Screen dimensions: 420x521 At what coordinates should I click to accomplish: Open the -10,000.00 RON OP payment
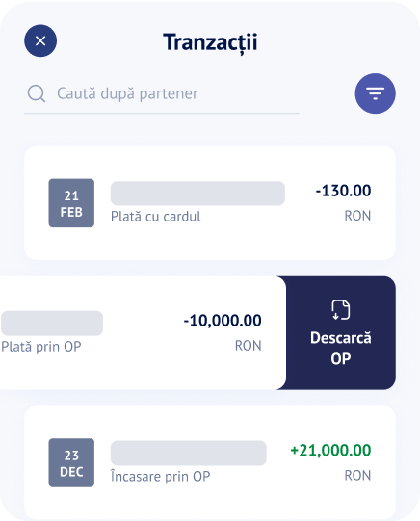[x=143, y=332]
